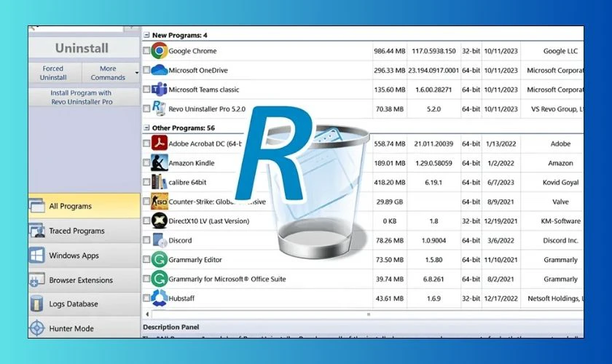Tick the Revo Uninstaller Pro 5.2.0 checkbox
612x364 pixels.
click(x=146, y=109)
